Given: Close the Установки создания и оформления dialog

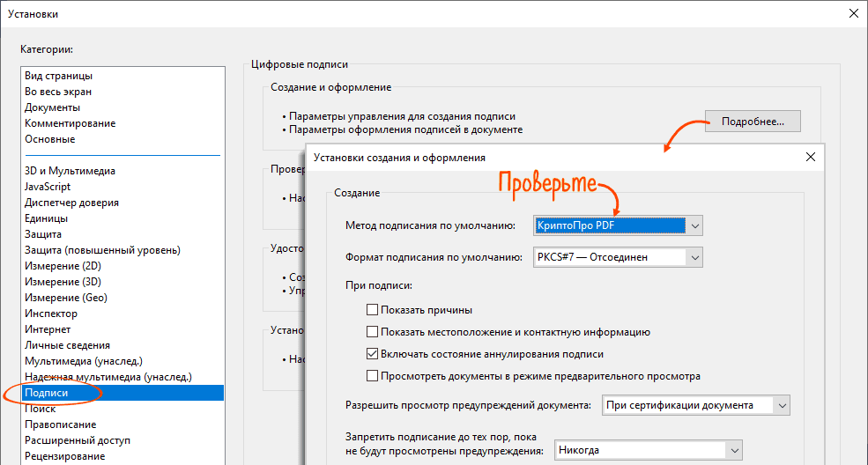Looking at the screenshot, I should (x=810, y=158).
